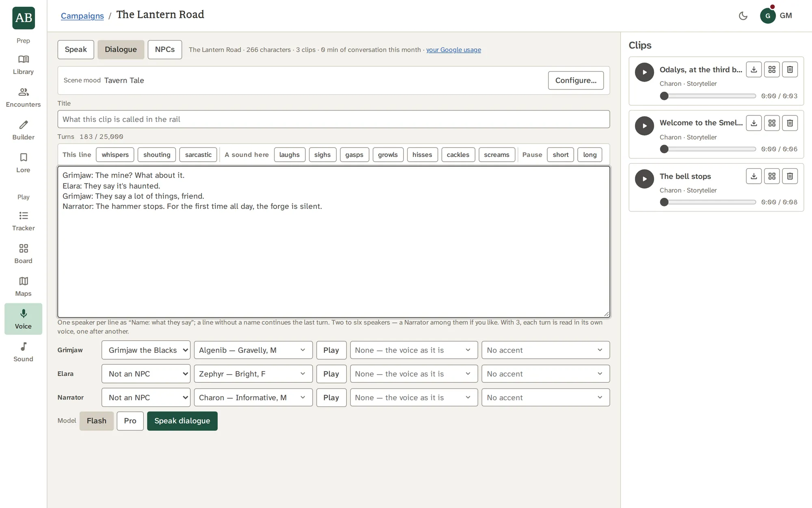This screenshot has height=508, width=812.
Task: Open the Builder pencil icon
Action: pos(23,130)
